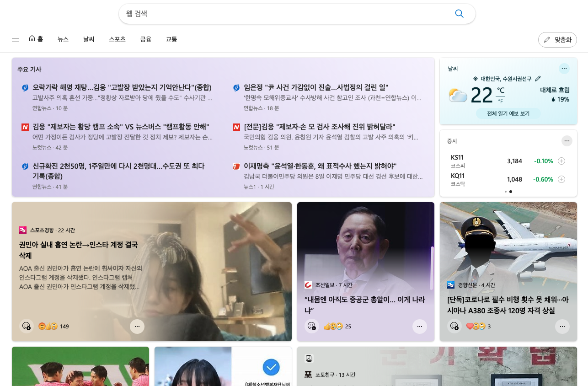Image resolution: width=588 pixels, height=386 pixels.
Task: Select the second stock carousel page dot
Action: click(x=511, y=192)
